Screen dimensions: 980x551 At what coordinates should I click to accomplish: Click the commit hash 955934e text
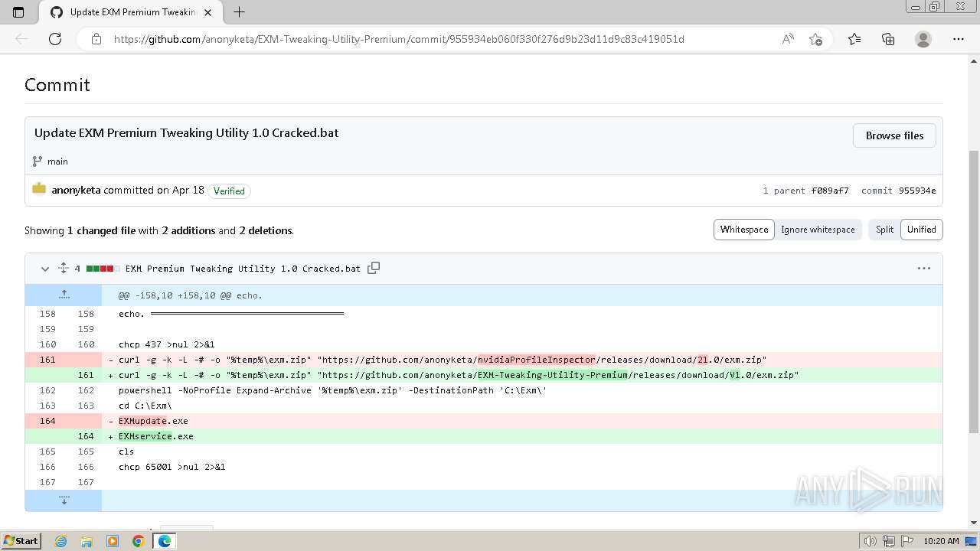(917, 191)
